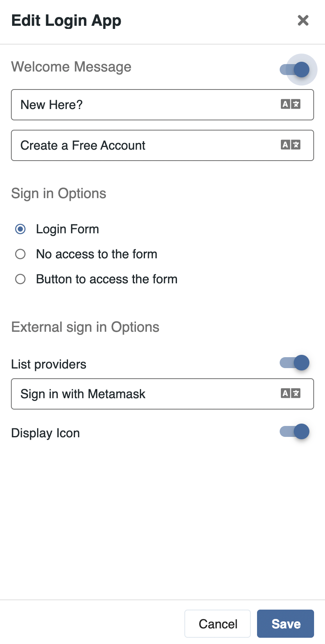325x644 pixels.
Task: Click translation icon for Sign in with Metamask
Action: (x=290, y=394)
